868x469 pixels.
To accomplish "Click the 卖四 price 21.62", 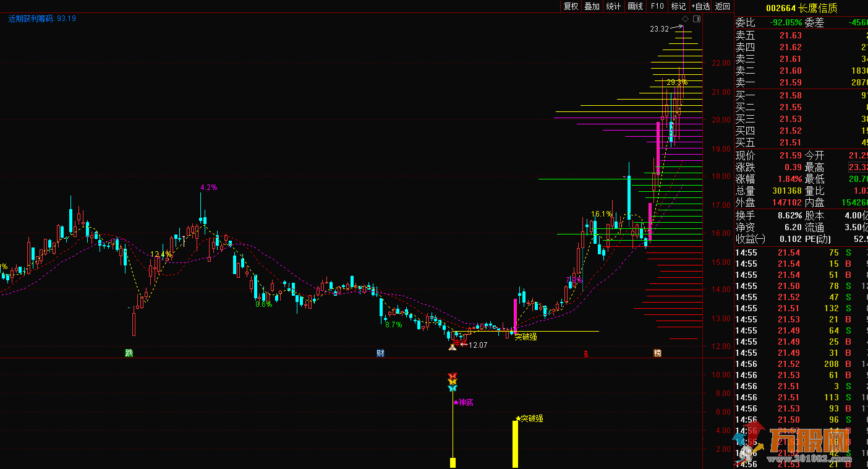I will [x=790, y=48].
